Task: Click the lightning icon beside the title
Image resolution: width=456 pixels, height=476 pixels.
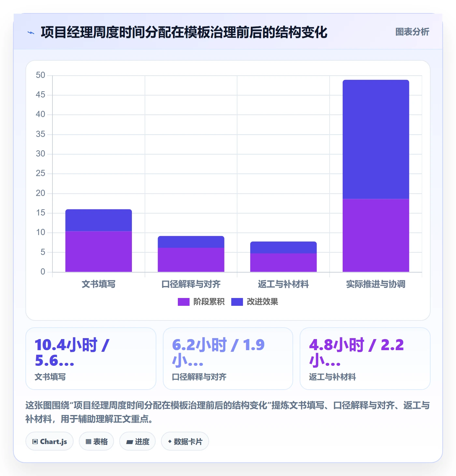Action: coord(31,33)
